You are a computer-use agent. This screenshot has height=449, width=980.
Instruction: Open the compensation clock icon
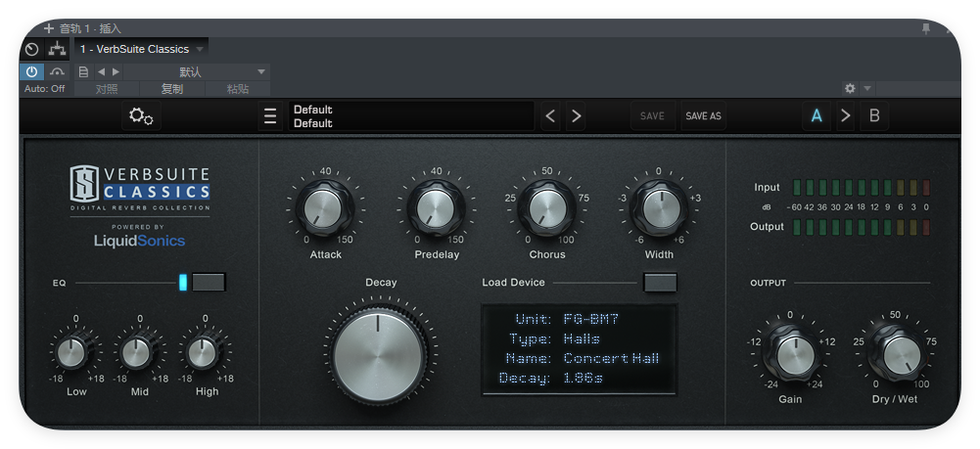pos(32,49)
